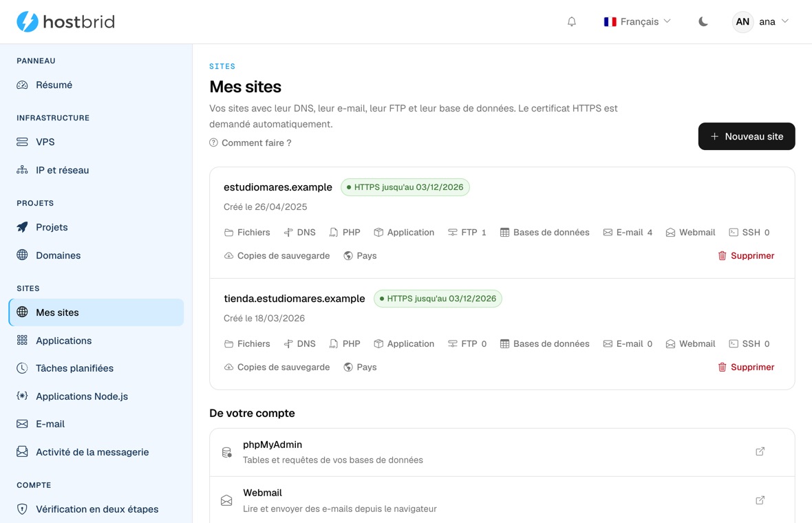Go to Applications Node.js
812x523 pixels.
click(96, 396)
